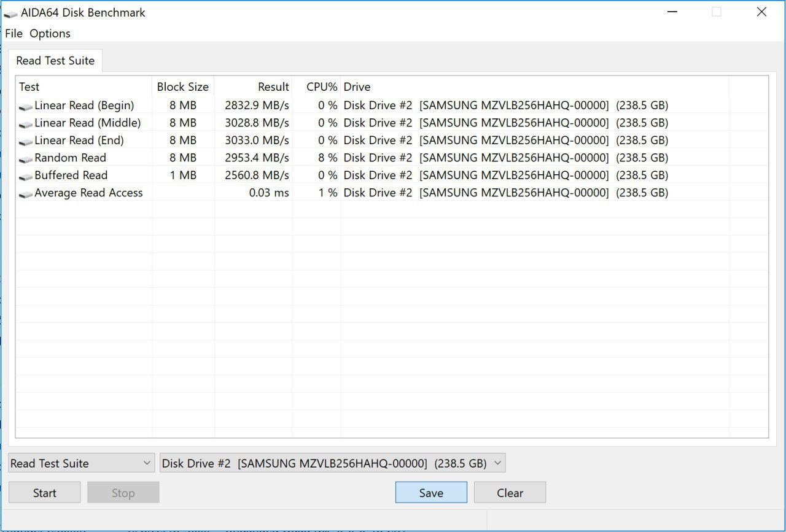Open the File menu

coord(14,33)
